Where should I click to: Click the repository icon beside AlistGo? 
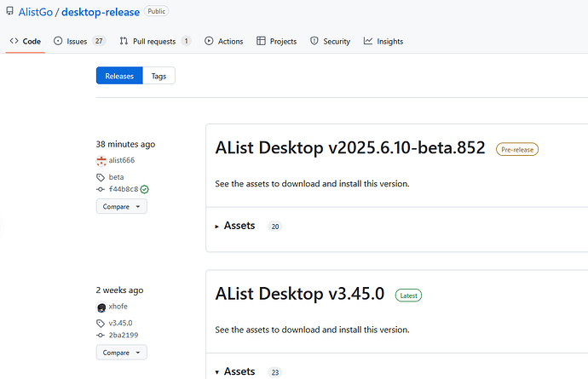(9, 11)
